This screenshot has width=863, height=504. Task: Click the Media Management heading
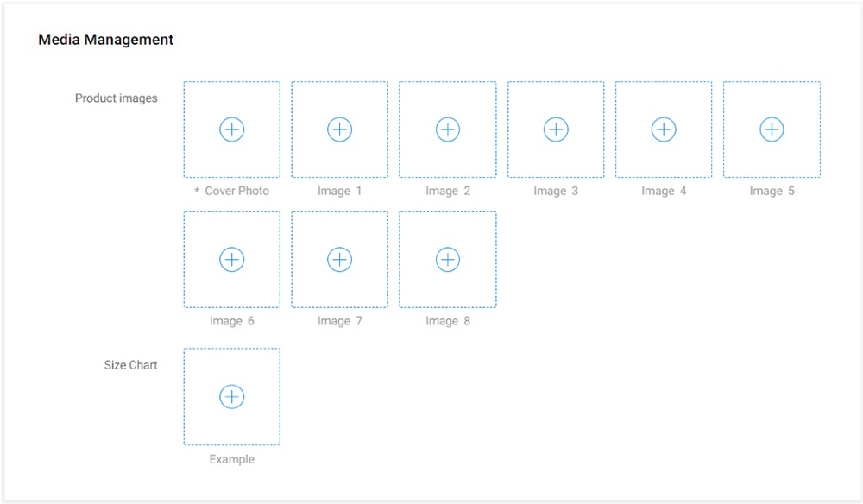pyautogui.click(x=105, y=40)
